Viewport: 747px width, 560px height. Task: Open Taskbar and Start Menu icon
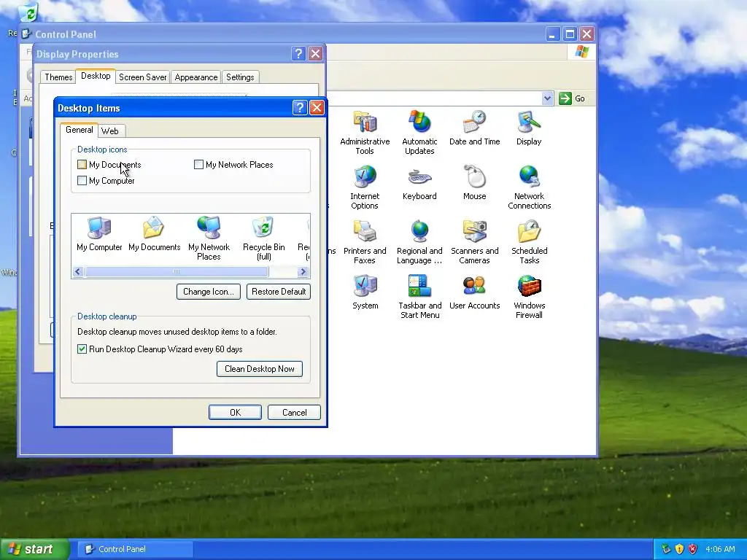[x=419, y=297]
